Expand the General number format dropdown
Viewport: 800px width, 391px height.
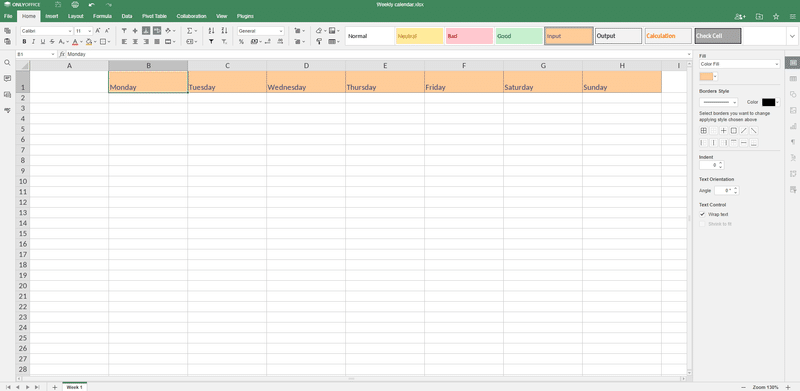coord(261,31)
